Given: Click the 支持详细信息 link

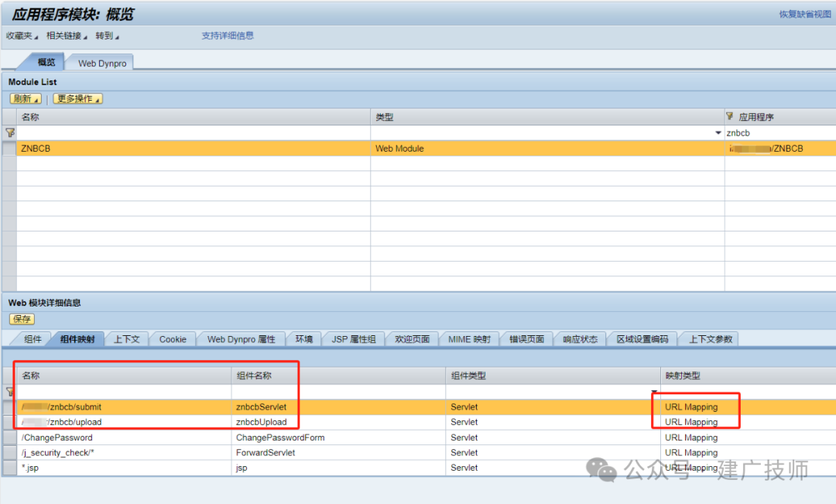Looking at the screenshot, I should click(x=228, y=36).
